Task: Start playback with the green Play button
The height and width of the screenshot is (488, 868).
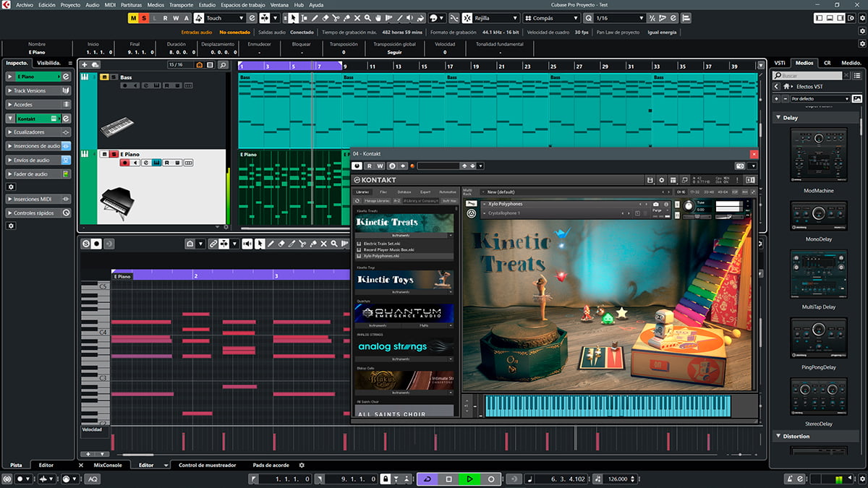Action: click(x=469, y=479)
